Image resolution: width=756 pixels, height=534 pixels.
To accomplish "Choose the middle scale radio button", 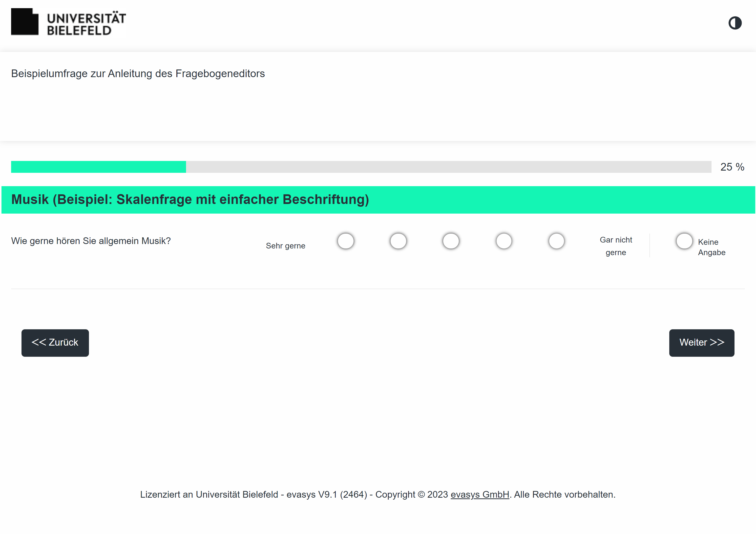I will [x=451, y=241].
